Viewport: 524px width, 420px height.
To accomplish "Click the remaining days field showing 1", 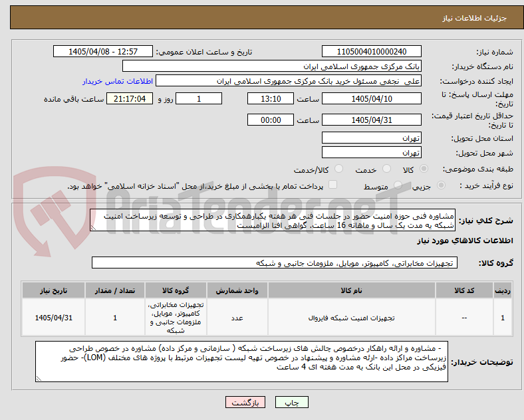I will [199, 98].
